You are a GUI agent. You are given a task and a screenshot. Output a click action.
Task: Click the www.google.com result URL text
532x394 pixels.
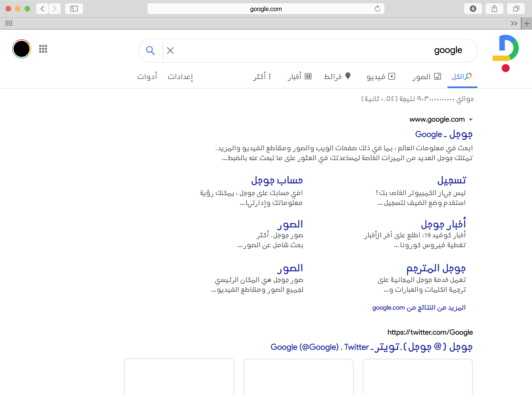(x=437, y=119)
